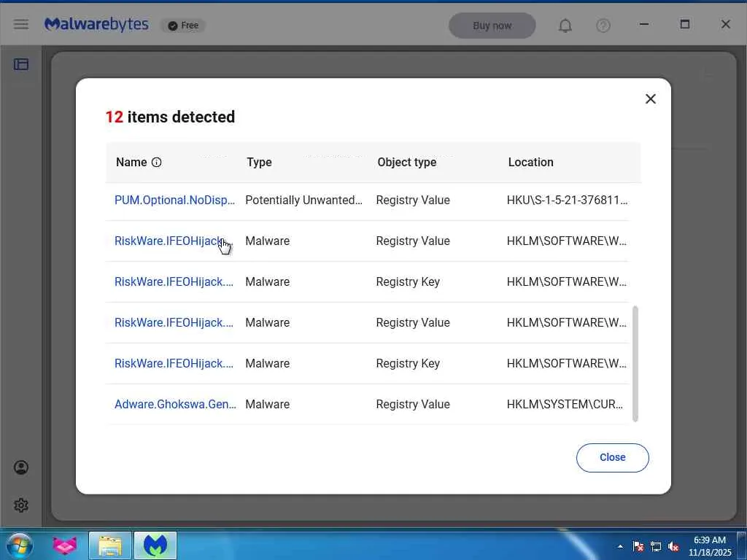
Task: Click the Name column header
Action: click(131, 163)
